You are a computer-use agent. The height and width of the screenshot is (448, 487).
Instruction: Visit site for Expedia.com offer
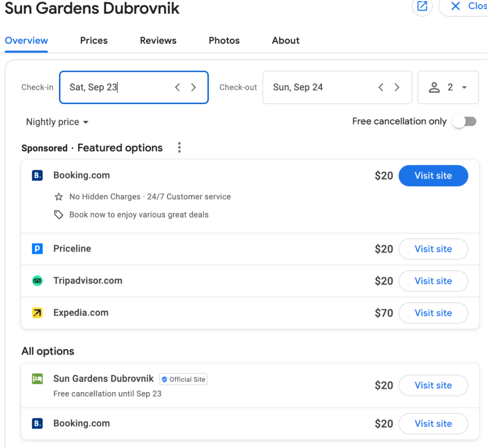tap(433, 313)
